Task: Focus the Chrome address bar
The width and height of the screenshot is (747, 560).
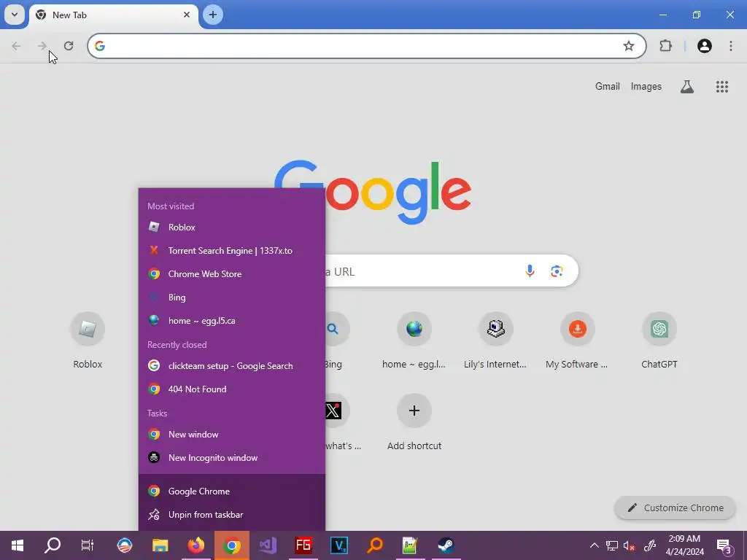Action: point(367,46)
